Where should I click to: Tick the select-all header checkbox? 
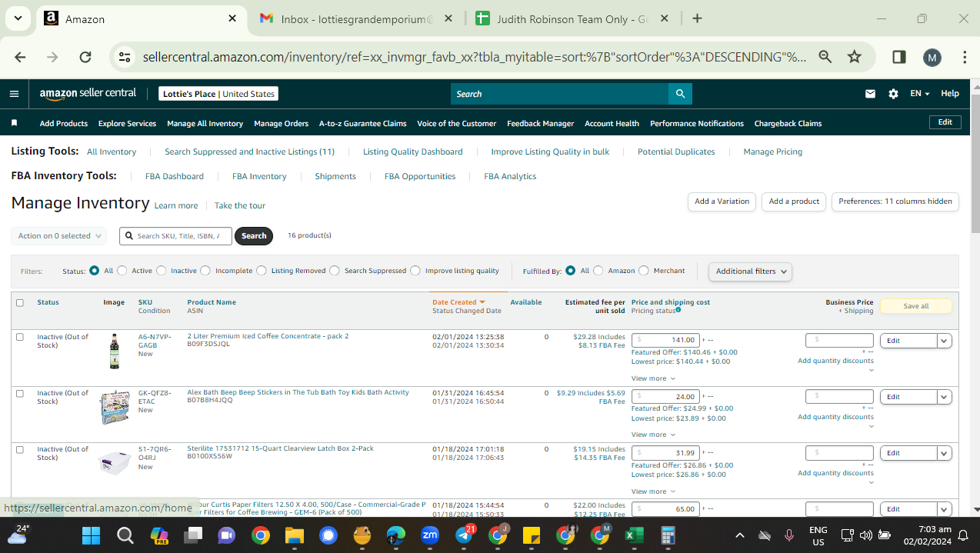click(20, 303)
